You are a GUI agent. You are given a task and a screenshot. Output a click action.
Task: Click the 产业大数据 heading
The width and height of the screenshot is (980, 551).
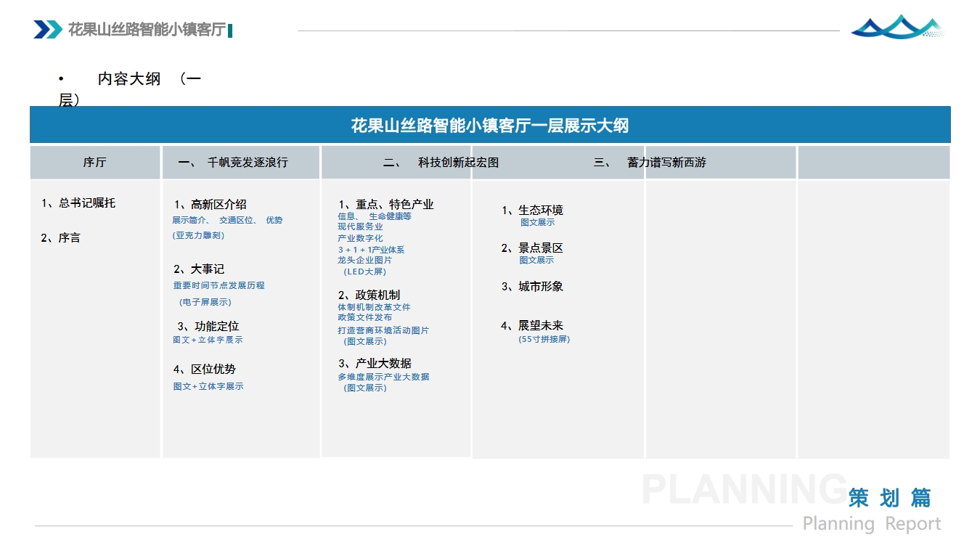(x=375, y=364)
